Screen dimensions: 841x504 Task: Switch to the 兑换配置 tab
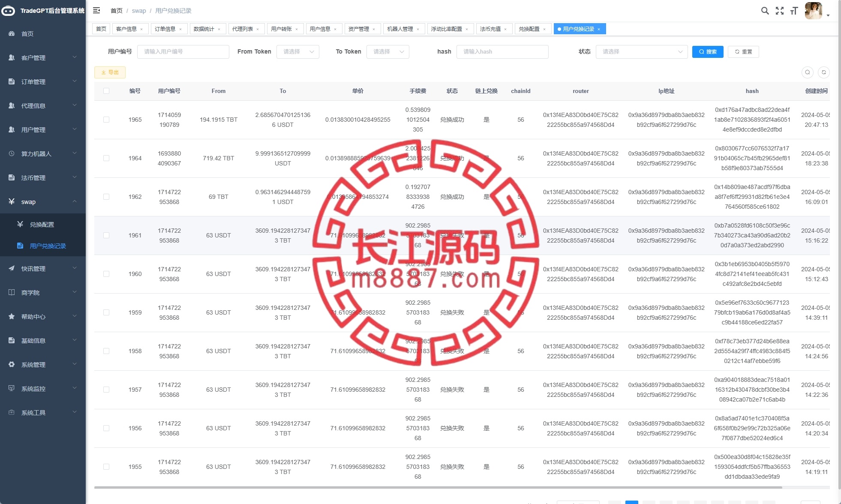tap(532, 29)
